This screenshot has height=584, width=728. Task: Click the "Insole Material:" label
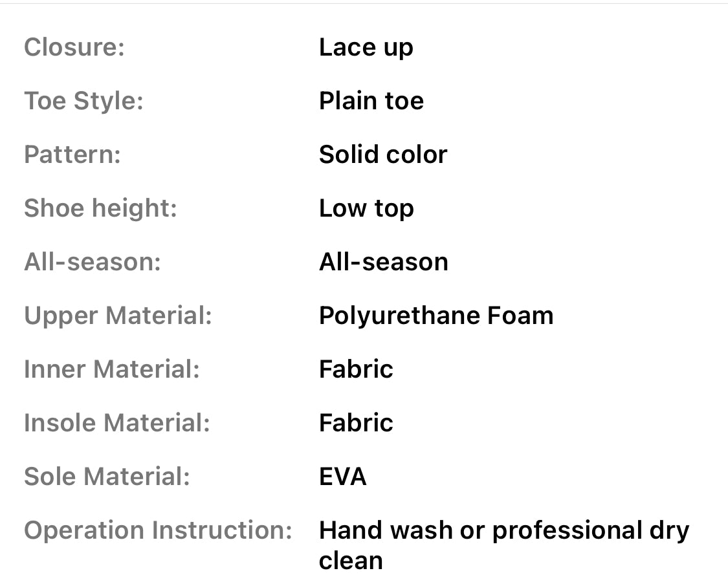(117, 423)
